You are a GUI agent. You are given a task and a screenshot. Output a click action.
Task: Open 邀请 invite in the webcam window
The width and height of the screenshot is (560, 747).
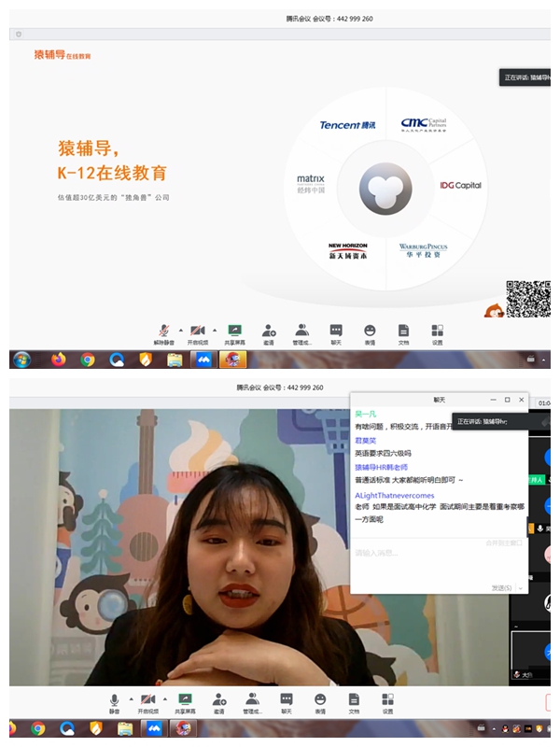point(219,704)
